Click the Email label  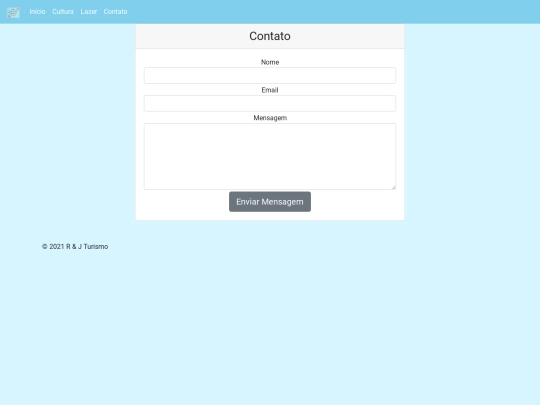click(270, 90)
